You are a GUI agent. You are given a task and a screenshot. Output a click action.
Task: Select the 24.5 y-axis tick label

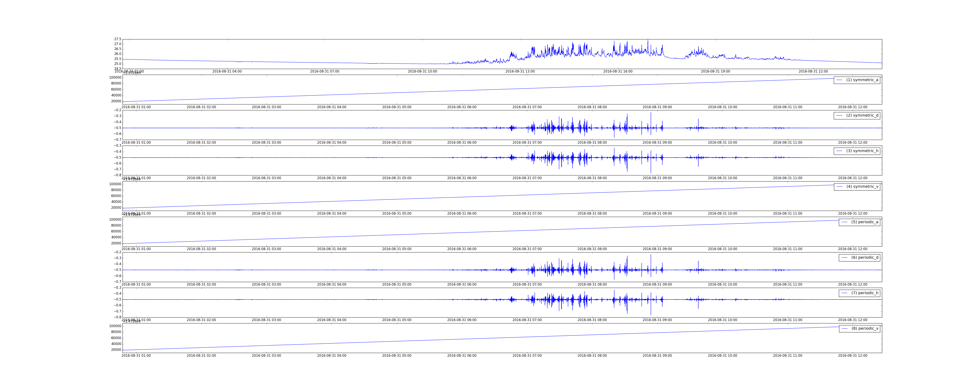(x=118, y=69)
